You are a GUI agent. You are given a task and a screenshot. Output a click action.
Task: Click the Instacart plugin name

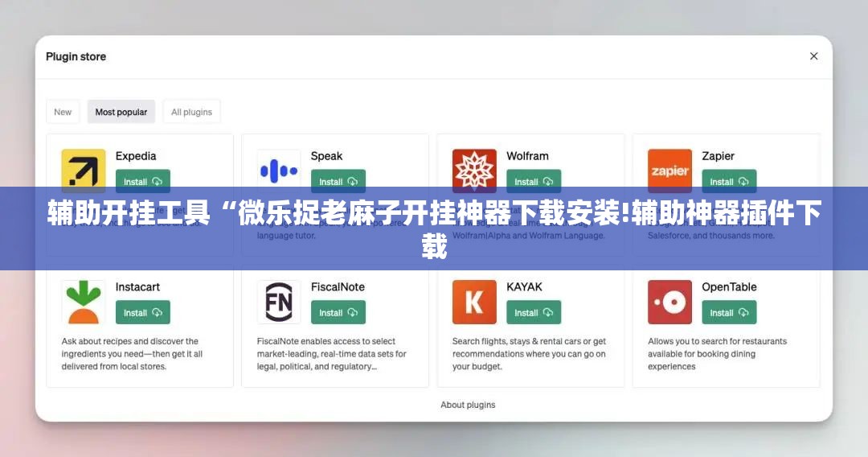tap(137, 287)
